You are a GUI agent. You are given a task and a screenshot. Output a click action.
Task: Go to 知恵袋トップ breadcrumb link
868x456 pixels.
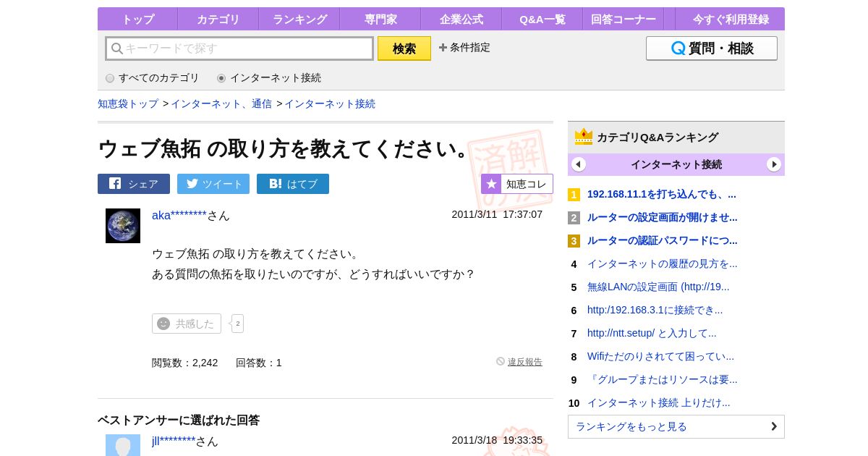(x=128, y=104)
